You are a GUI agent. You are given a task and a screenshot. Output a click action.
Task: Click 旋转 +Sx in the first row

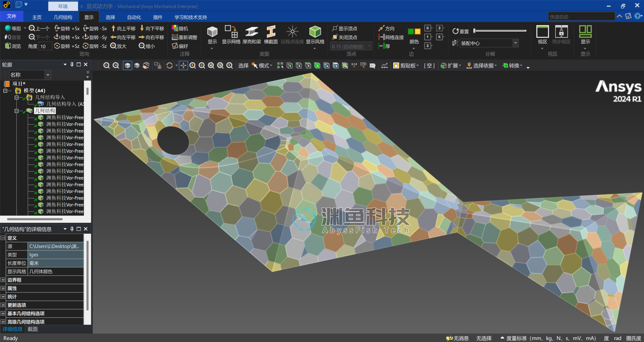tap(67, 29)
